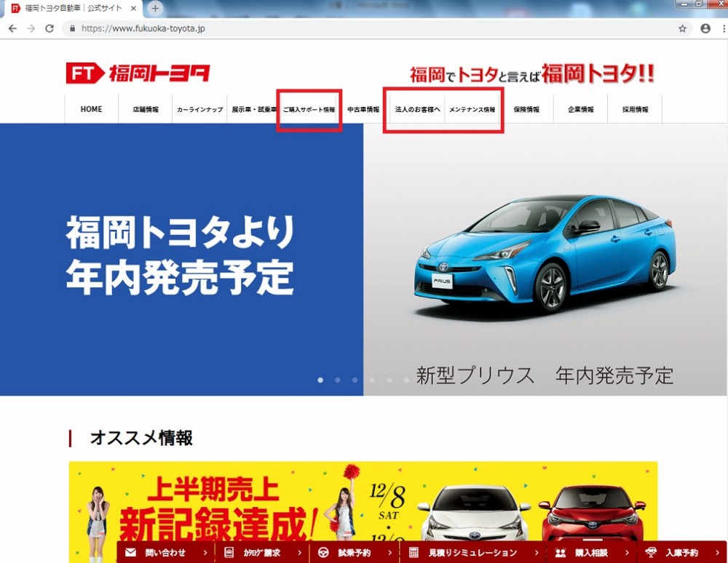728x563 pixels.
Task: Open the ご購入サポート情報 menu item
Action: (309, 109)
